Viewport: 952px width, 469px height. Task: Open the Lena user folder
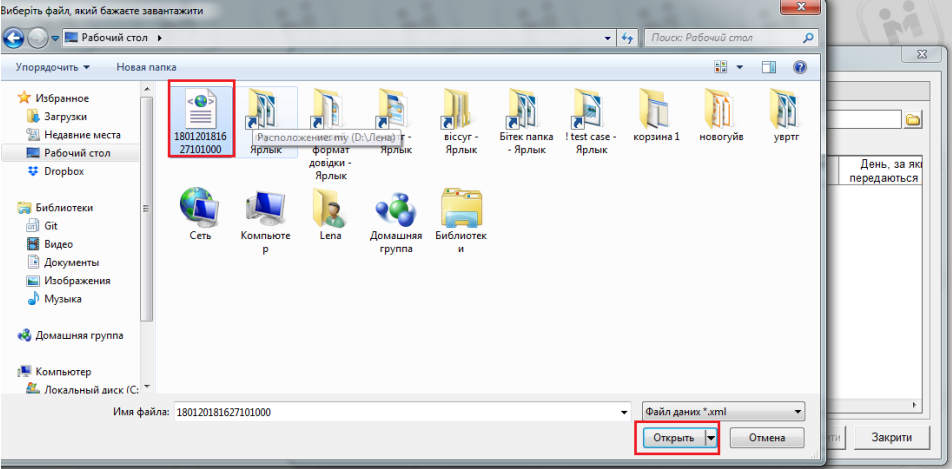(x=330, y=210)
